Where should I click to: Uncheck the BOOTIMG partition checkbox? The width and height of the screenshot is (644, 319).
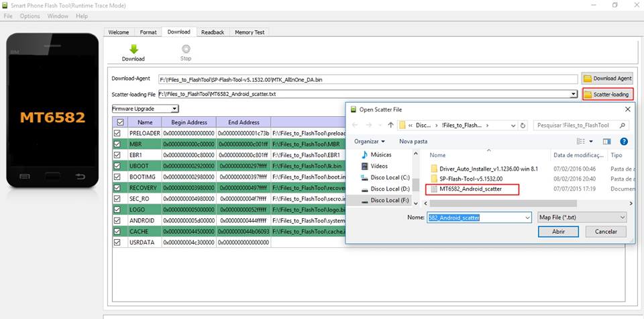coord(117,177)
